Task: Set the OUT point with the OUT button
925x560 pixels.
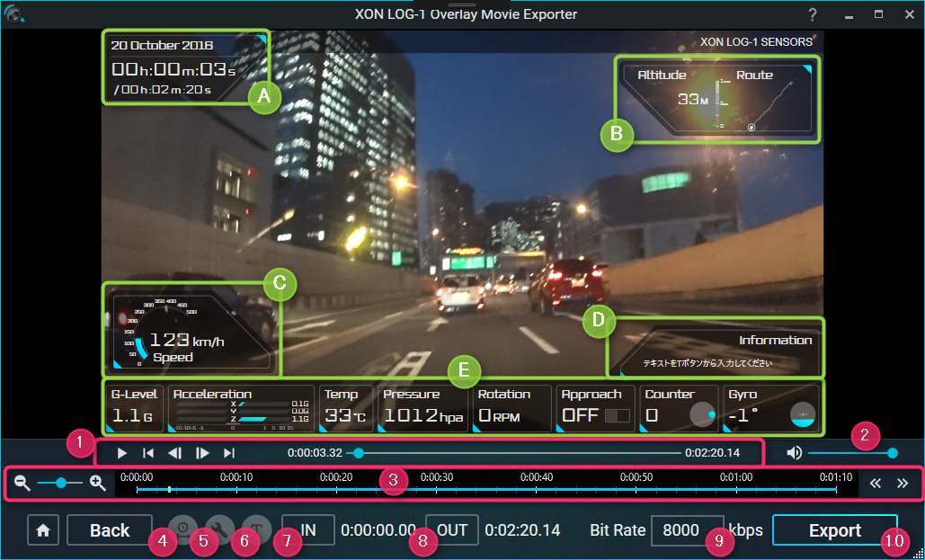Action: [452, 529]
